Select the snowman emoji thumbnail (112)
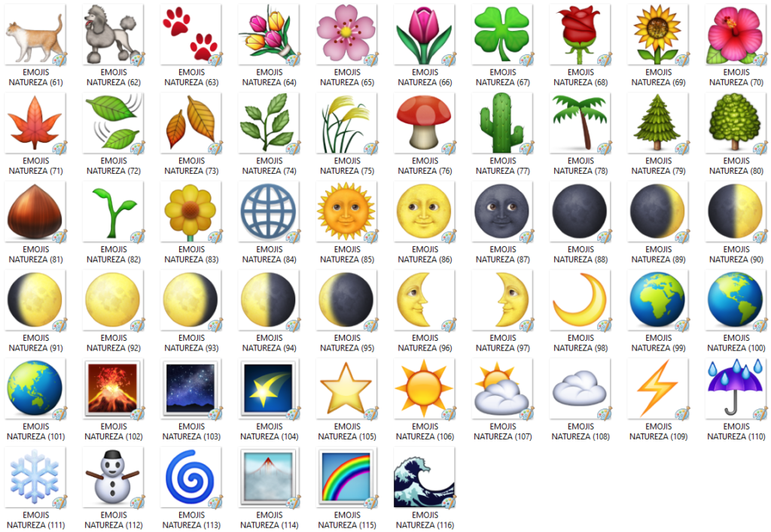This screenshot has width=771, height=532. click(113, 476)
